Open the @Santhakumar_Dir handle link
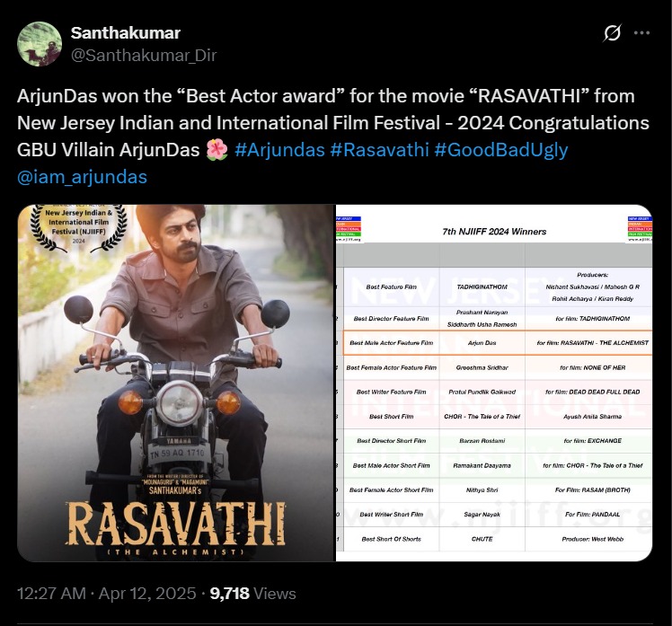Screen dimensions: 672x626 [144, 56]
